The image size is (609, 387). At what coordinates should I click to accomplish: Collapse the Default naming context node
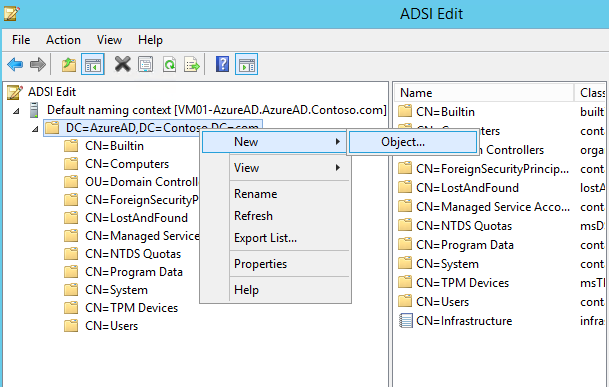16,111
